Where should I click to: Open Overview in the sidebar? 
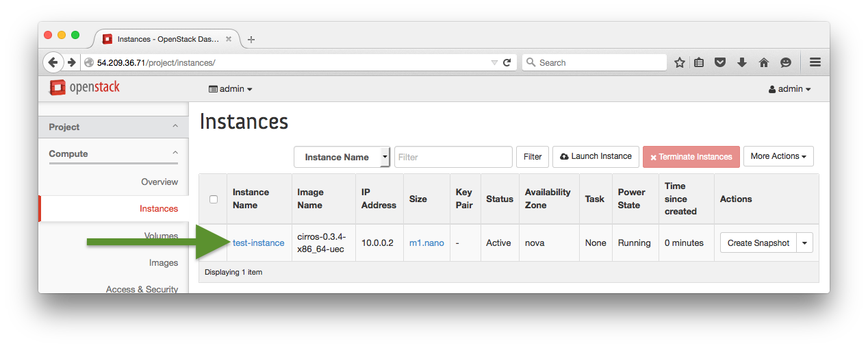[159, 182]
